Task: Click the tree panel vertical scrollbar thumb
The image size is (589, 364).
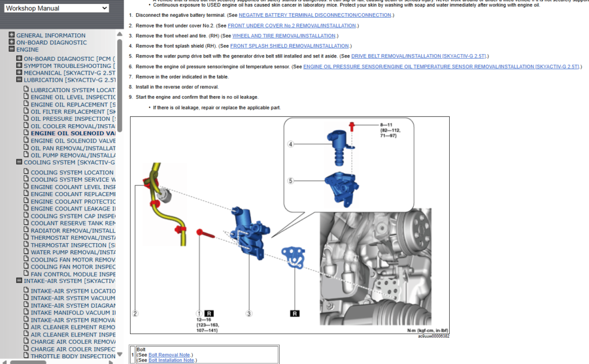Action: coord(120,86)
